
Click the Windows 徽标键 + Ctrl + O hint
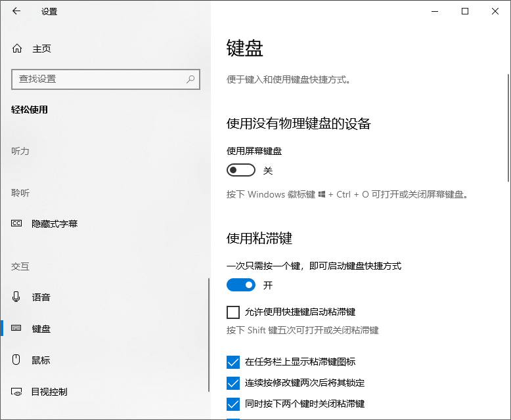click(x=347, y=194)
